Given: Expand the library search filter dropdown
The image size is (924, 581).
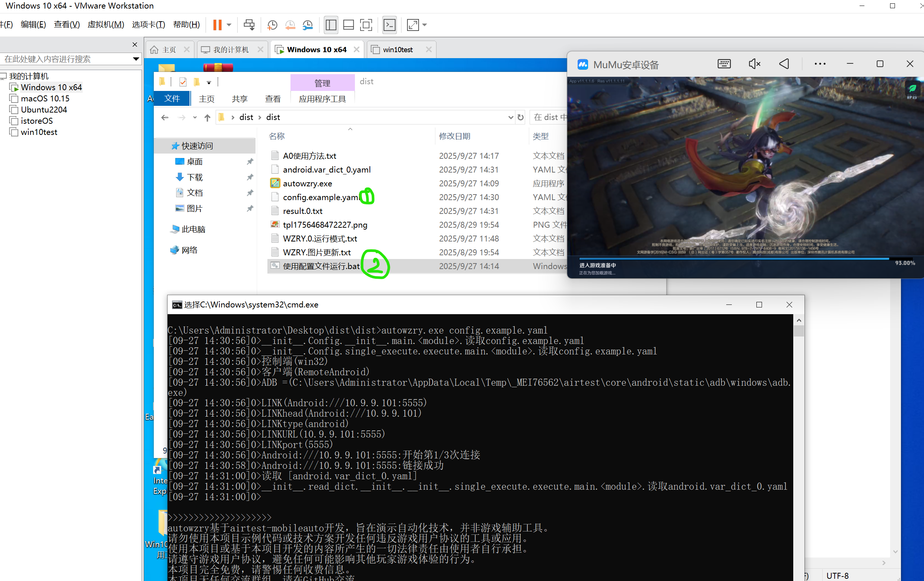Looking at the screenshot, I should (x=136, y=59).
